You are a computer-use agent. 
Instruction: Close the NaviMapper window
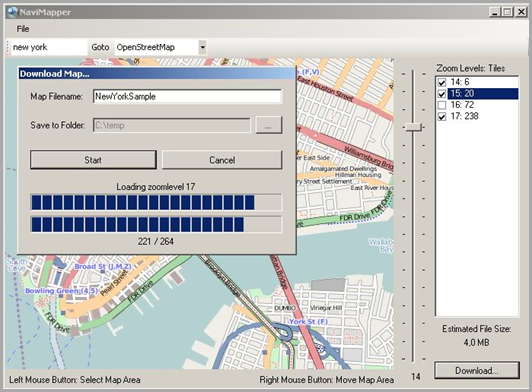(x=521, y=12)
